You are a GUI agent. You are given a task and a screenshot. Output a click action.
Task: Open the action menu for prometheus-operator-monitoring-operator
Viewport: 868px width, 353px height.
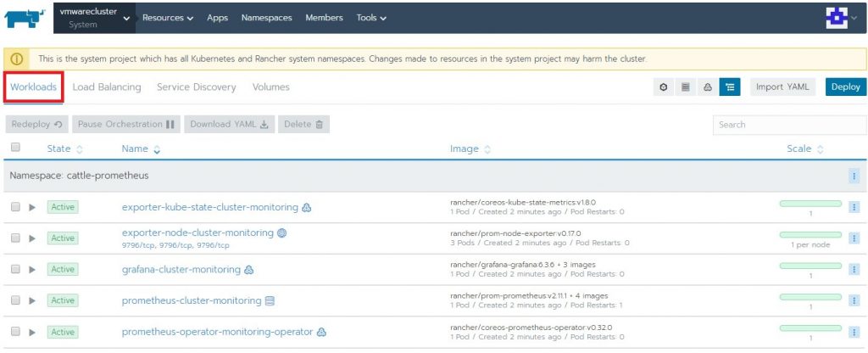(854, 332)
